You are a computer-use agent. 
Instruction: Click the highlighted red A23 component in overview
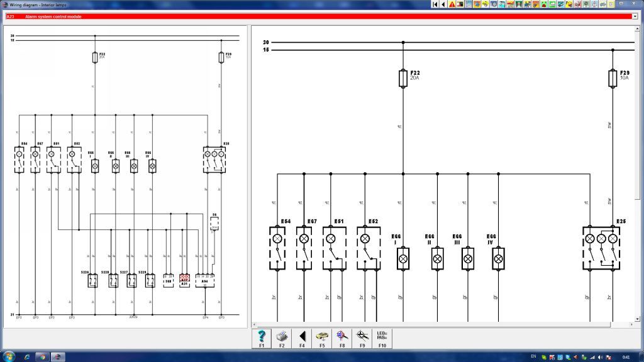[184, 278]
